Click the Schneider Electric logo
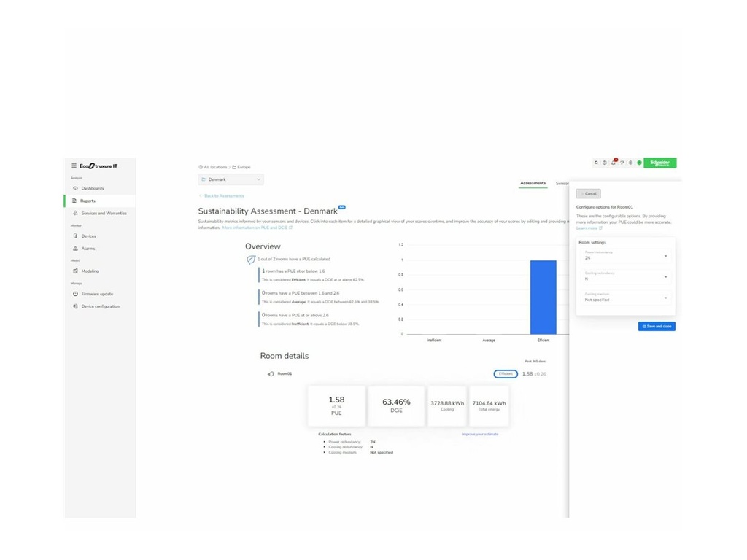 [x=659, y=163]
